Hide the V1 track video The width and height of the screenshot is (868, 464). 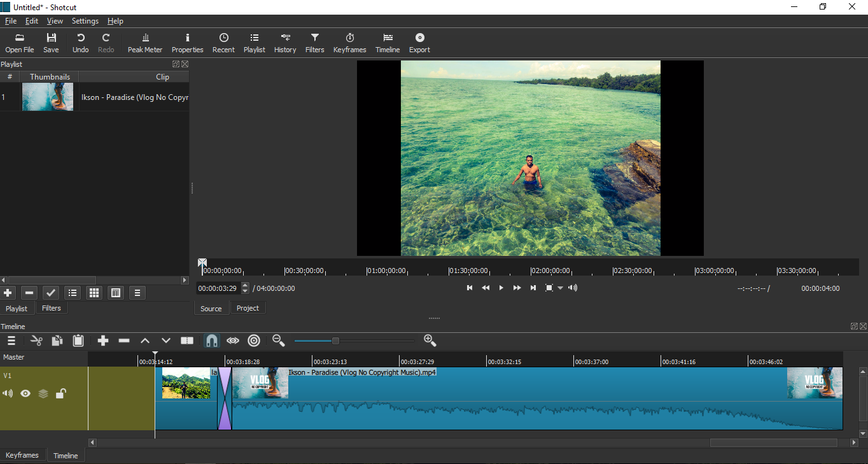click(25, 394)
